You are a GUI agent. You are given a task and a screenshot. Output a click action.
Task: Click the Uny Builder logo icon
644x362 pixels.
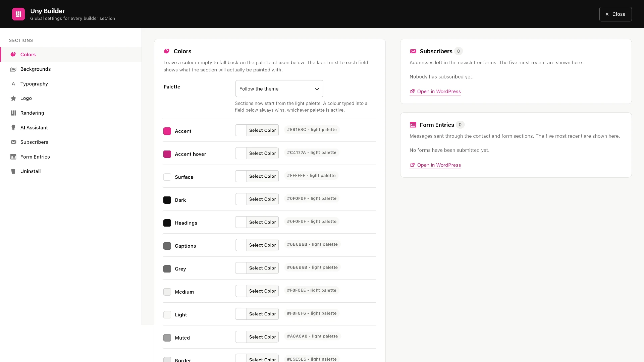pos(18,14)
